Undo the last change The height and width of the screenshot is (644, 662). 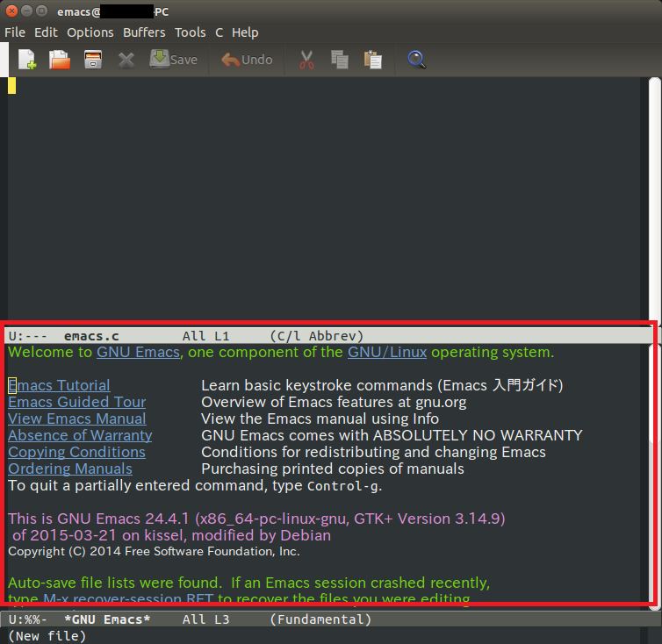pos(247,60)
